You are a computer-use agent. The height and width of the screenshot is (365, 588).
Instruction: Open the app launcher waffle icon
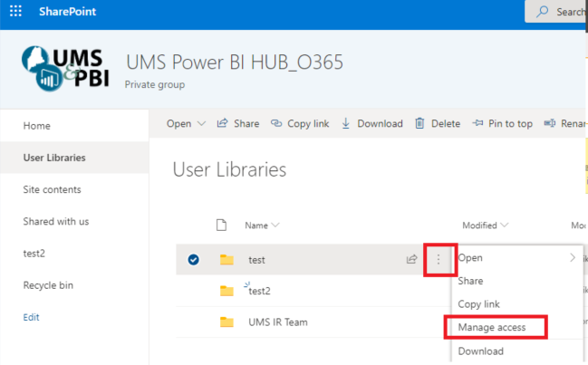[15, 11]
